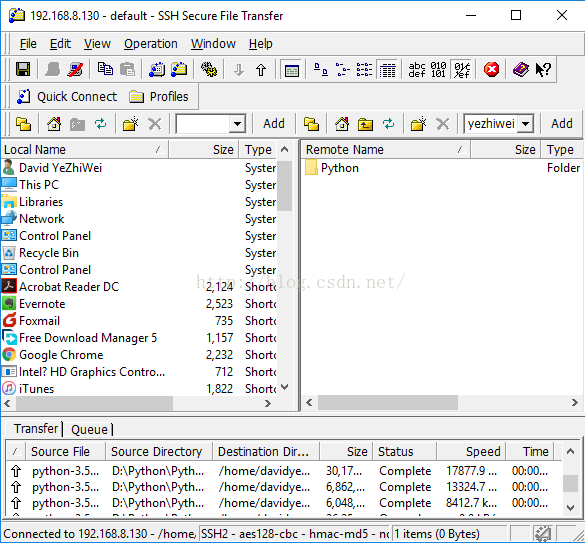The width and height of the screenshot is (585, 543).
Task: Toggle the Details view icon
Action: (x=388, y=70)
